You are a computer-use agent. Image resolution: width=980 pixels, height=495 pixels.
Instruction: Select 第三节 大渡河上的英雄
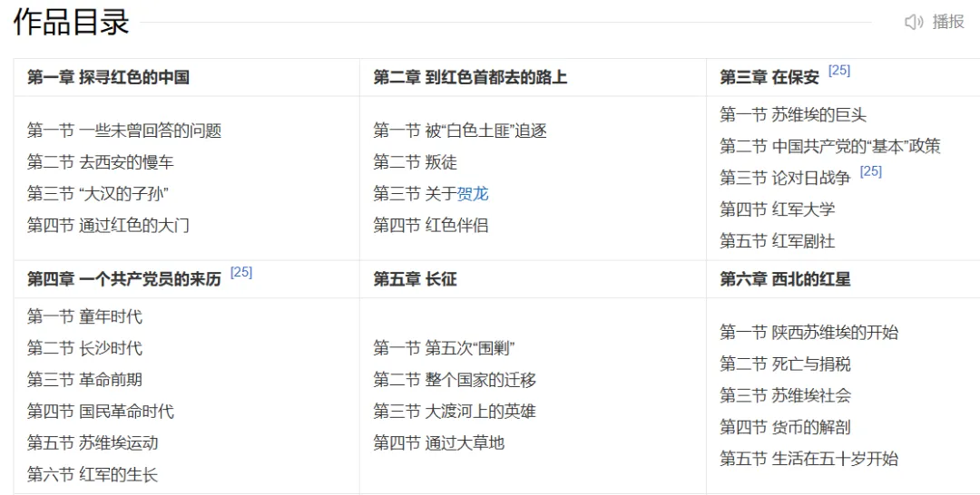pyautogui.click(x=455, y=412)
